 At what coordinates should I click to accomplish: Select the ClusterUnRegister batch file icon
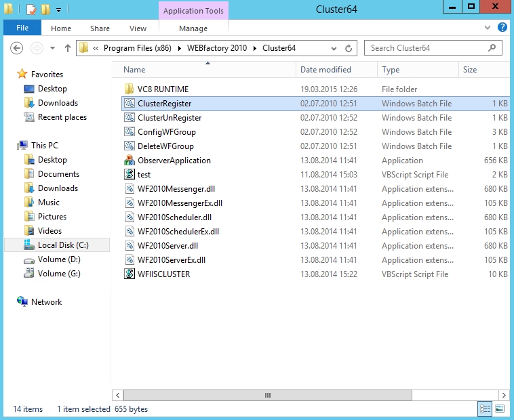click(129, 117)
